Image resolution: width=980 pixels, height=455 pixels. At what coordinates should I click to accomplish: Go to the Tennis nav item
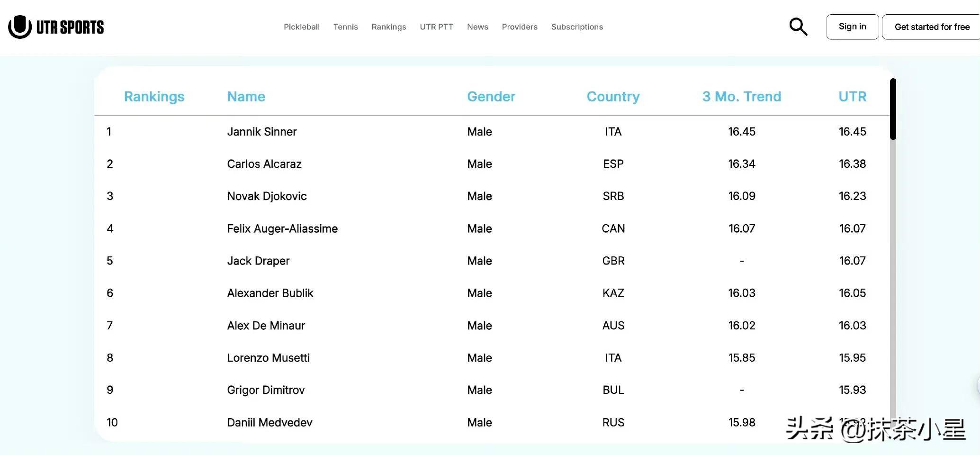point(345,27)
